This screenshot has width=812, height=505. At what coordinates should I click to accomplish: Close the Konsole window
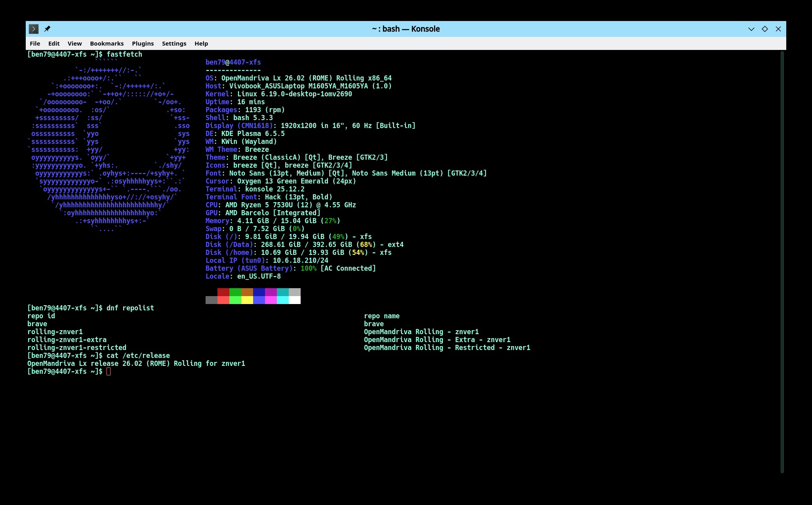tap(778, 29)
